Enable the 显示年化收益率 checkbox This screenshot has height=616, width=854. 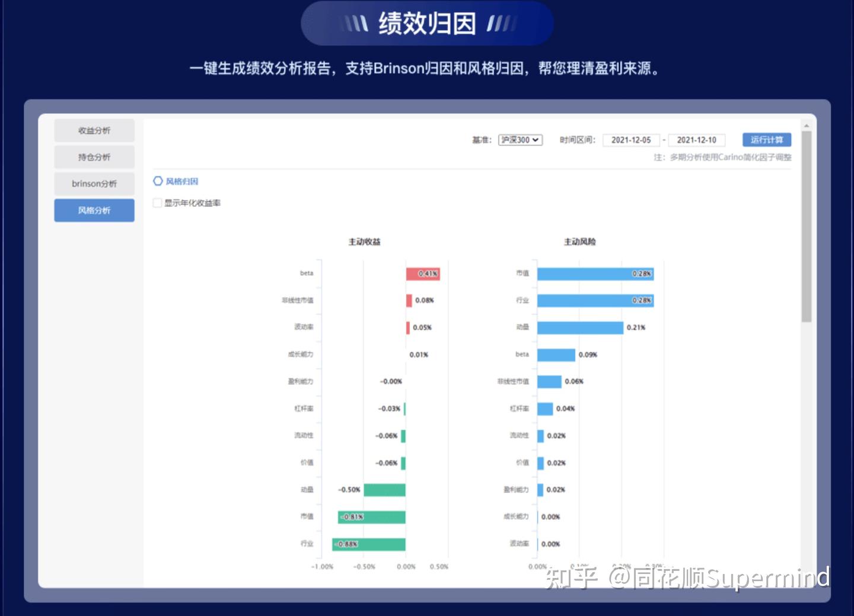point(157,203)
